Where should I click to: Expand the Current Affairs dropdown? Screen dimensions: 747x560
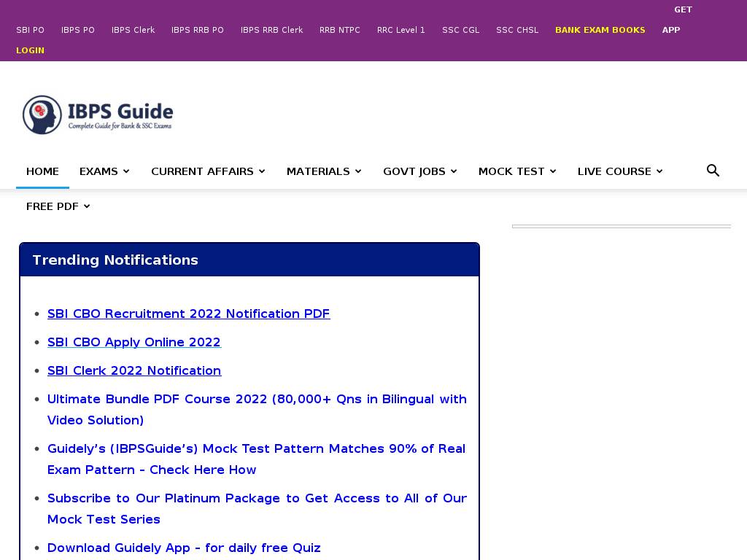pos(208,171)
